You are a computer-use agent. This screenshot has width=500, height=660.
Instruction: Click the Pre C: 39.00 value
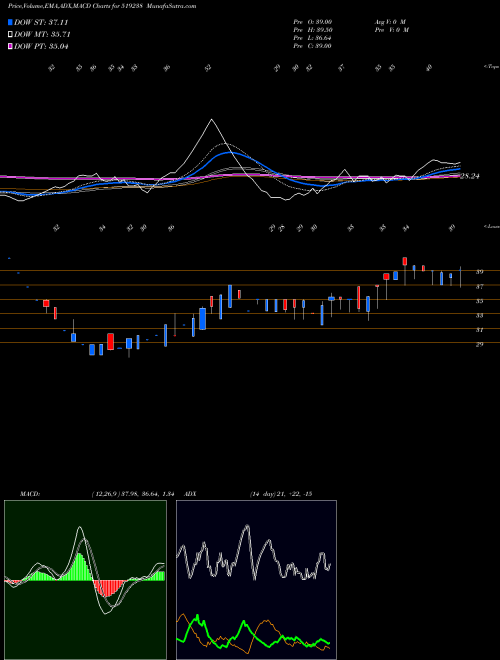(x=312, y=46)
